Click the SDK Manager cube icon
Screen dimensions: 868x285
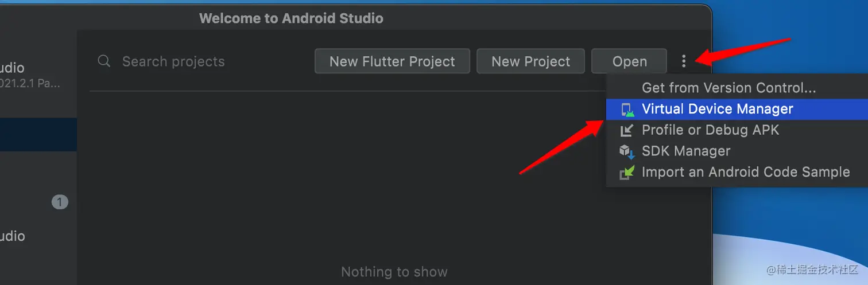(x=626, y=151)
